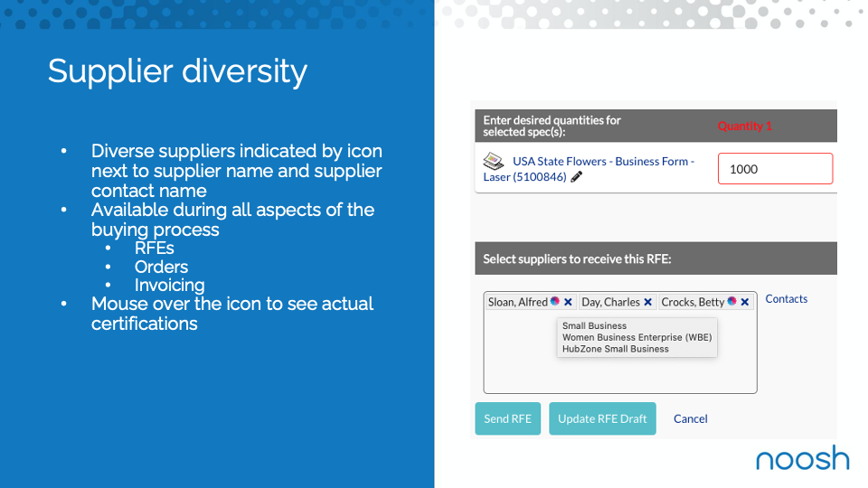Click the Quantity 1 column header

[744, 127]
